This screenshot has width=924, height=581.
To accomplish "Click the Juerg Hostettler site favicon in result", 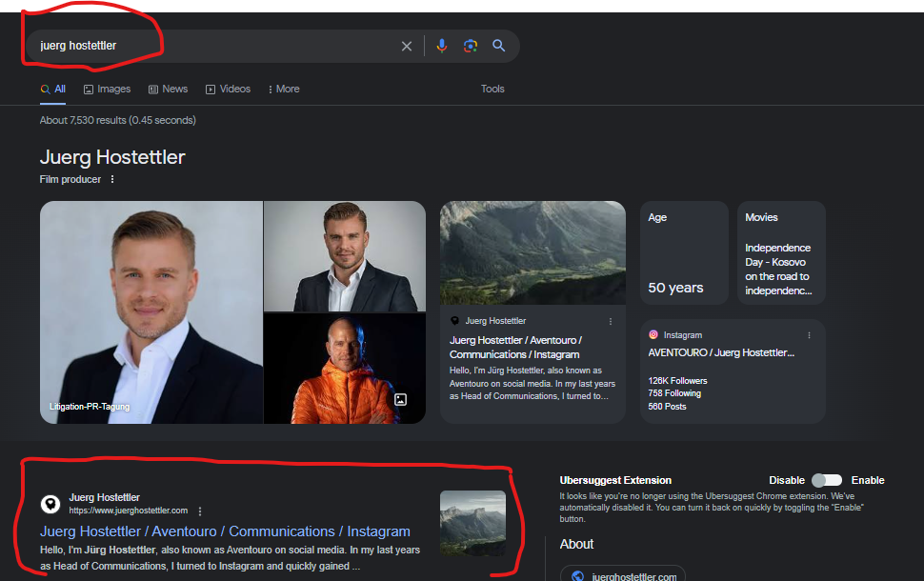I will pos(50,504).
